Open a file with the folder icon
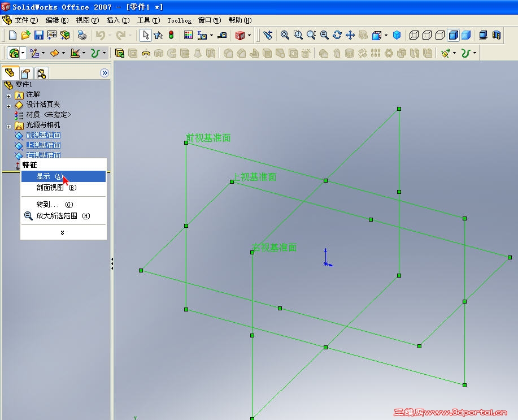 [25, 35]
